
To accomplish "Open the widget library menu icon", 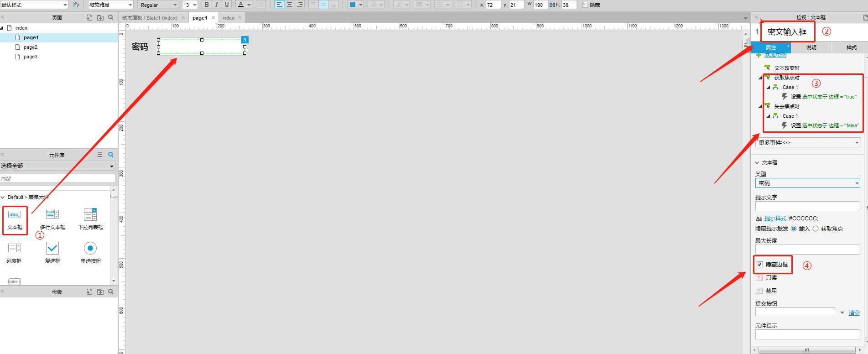I will [100, 155].
